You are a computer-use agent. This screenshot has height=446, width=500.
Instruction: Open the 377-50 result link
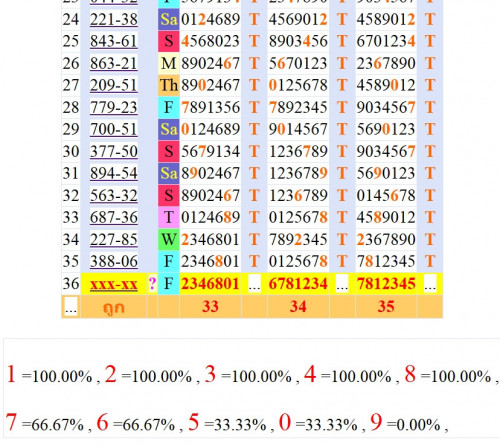pyautogui.click(x=114, y=151)
